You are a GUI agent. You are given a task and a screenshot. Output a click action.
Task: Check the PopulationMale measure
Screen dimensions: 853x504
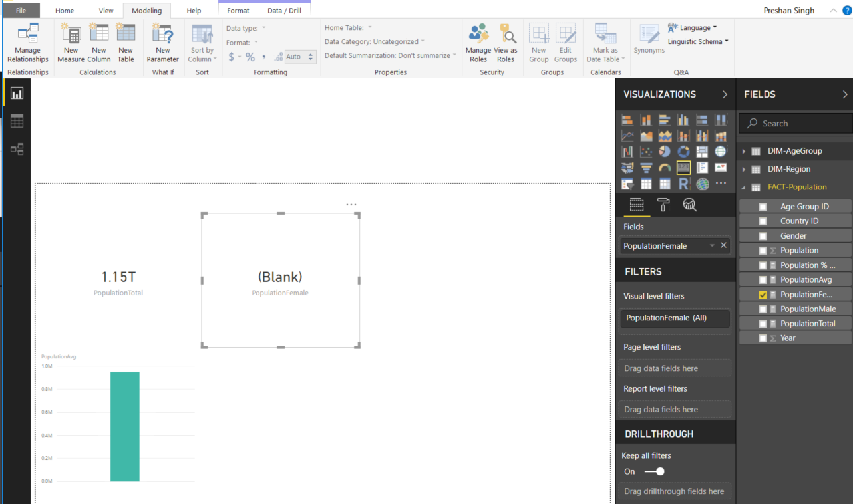click(763, 309)
